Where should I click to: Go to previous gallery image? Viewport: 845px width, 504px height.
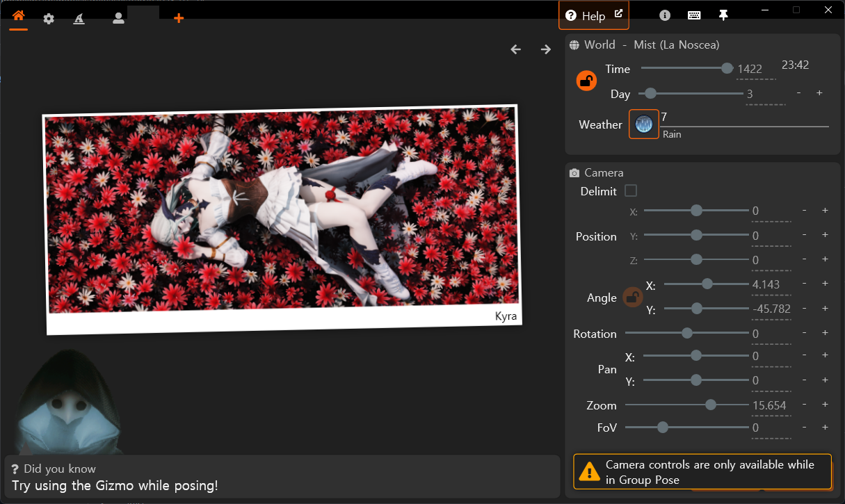tap(515, 49)
